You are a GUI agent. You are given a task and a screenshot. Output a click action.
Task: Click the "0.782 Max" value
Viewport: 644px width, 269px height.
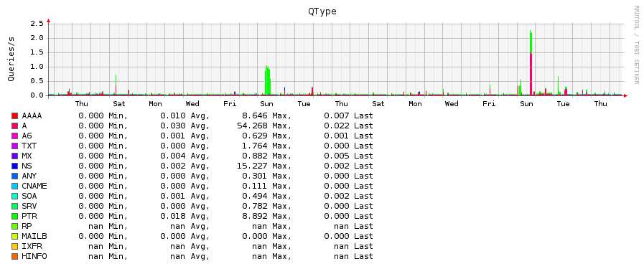[266, 207]
